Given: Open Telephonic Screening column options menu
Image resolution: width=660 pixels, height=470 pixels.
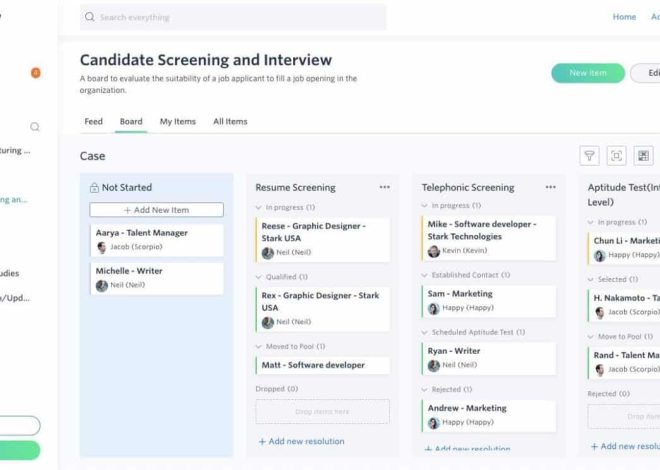Looking at the screenshot, I should (551, 187).
